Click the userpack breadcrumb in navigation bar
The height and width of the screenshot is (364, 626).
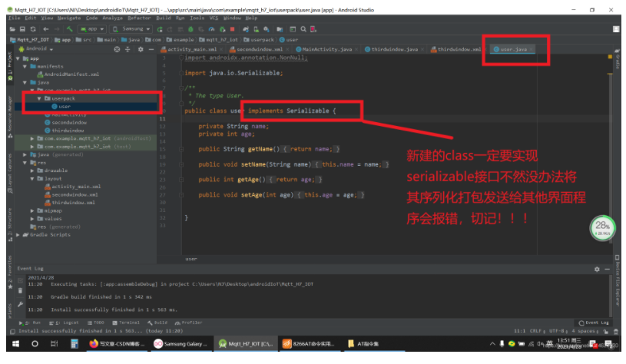tap(259, 39)
